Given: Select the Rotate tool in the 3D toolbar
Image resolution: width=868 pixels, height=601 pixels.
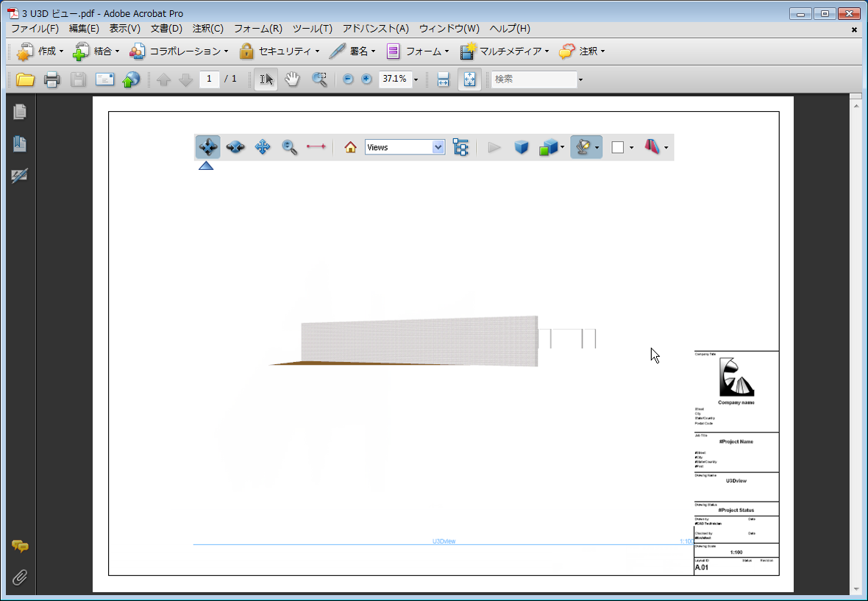Looking at the screenshot, I should pyautogui.click(x=207, y=147).
